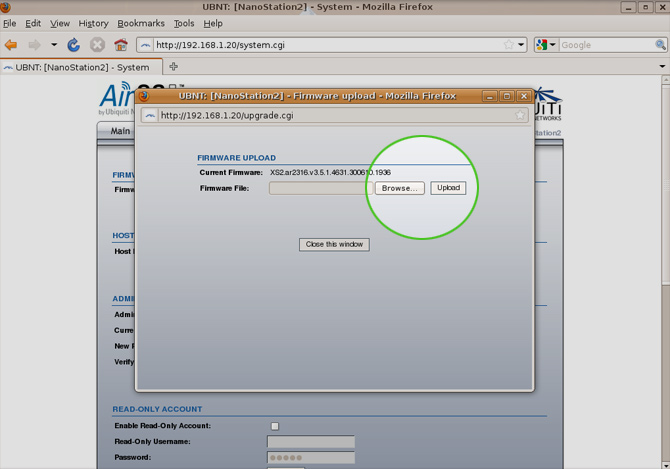Click the Firefox logo in main title bar

(x=5, y=6)
